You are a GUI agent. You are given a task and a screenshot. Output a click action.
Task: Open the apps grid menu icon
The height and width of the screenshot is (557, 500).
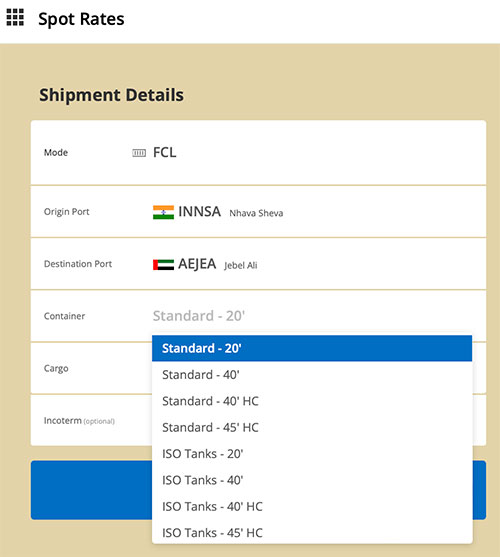[x=15, y=17]
